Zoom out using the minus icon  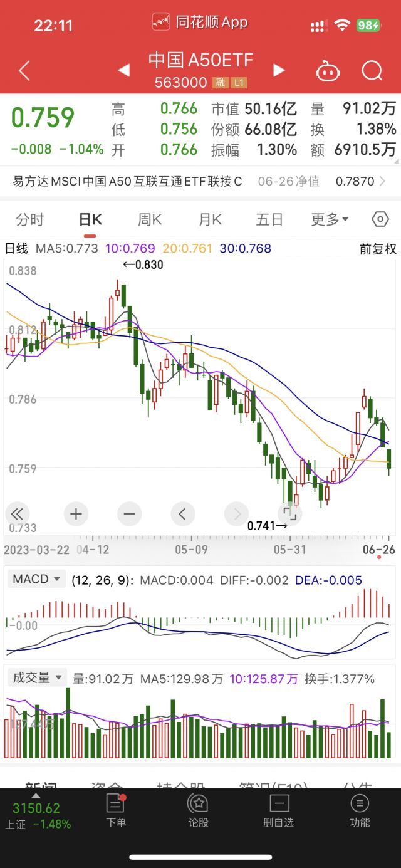click(129, 514)
